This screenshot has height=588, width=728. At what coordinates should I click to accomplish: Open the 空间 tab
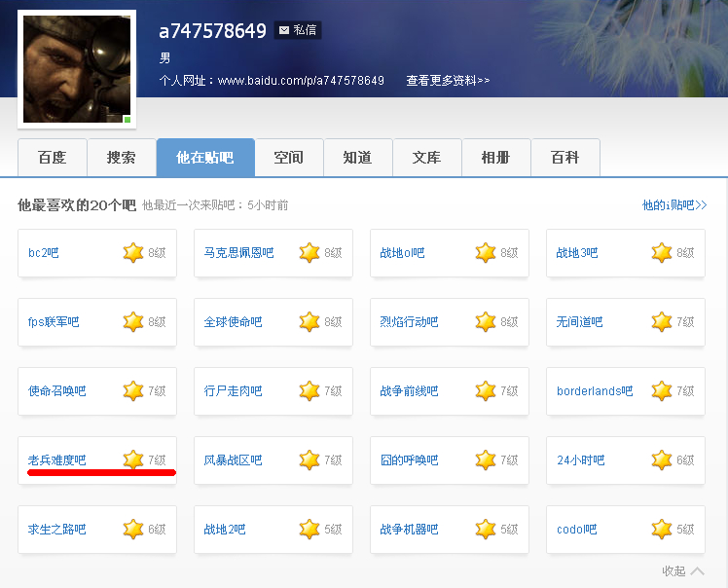[x=289, y=158]
